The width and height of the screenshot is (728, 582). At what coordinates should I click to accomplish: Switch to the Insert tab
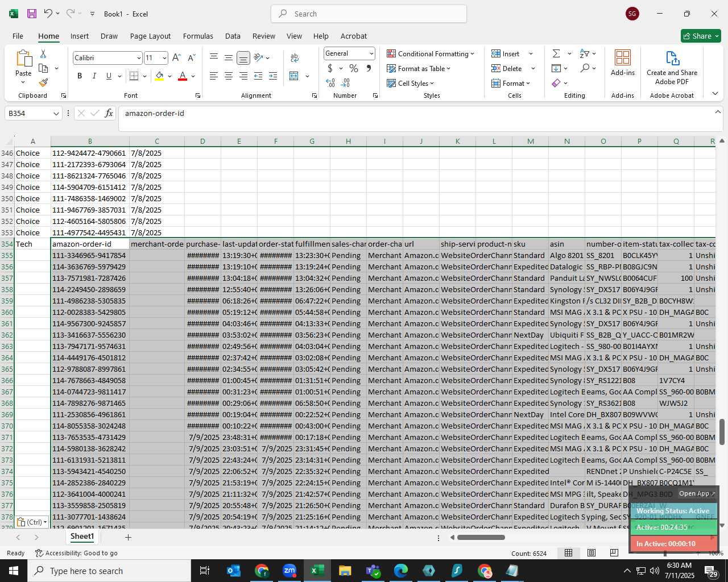[80, 36]
